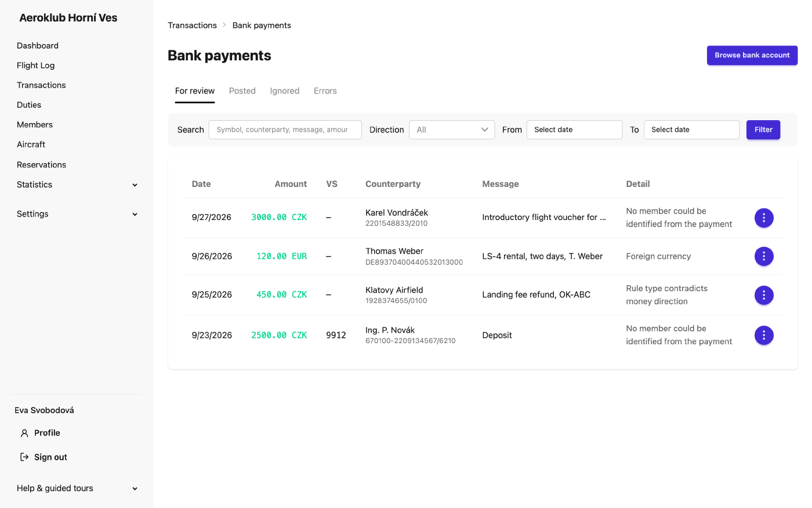Click the Aeroklub Horní Ves title
This screenshot has height=508, width=812.
[x=68, y=18]
